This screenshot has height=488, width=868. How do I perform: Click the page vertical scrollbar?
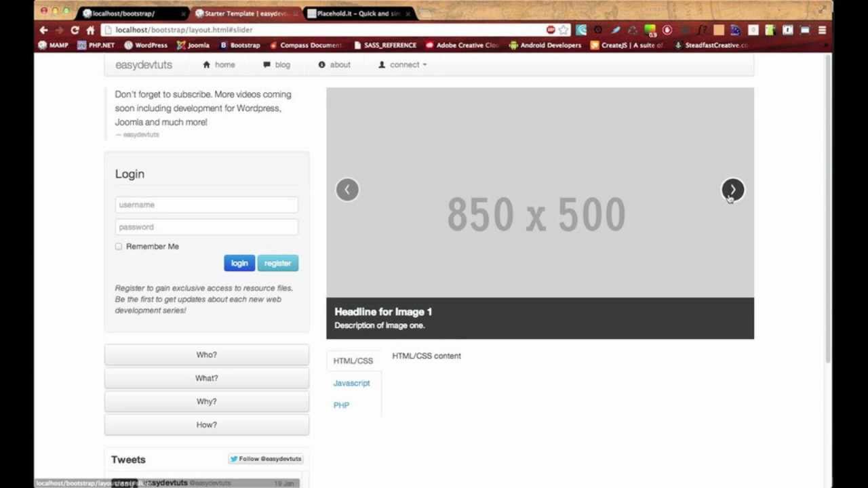(x=827, y=209)
